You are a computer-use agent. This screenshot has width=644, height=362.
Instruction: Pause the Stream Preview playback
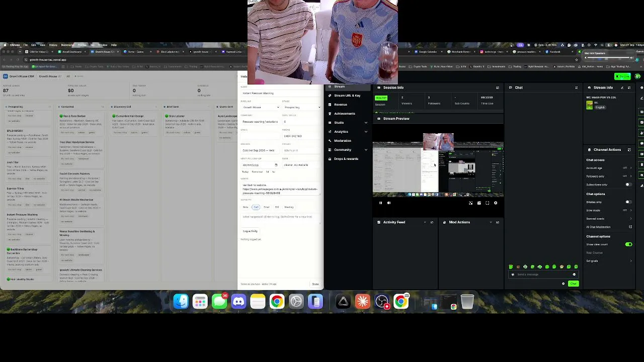[380, 203]
